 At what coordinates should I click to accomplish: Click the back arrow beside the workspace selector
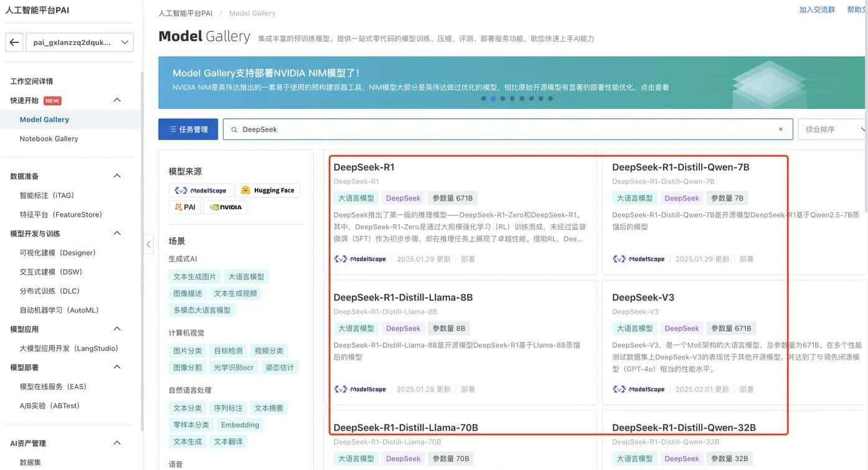pyautogui.click(x=14, y=42)
